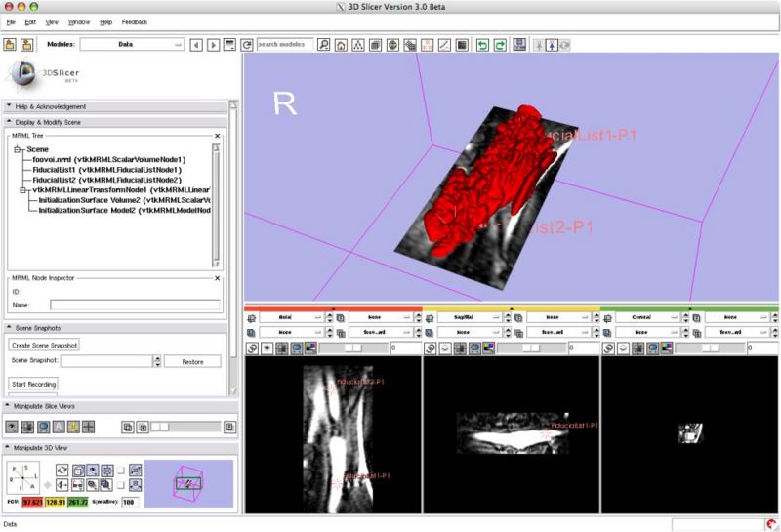Screen dimensions: 781x532
Task: Click Create Scene Snapshot button
Action: coord(44,346)
